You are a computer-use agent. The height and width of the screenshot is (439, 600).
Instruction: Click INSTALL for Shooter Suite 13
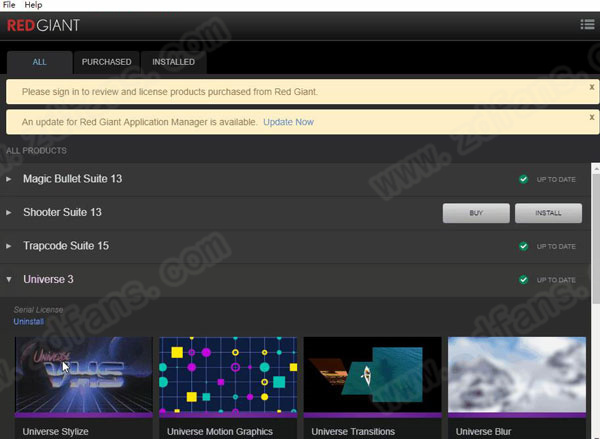(548, 213)
